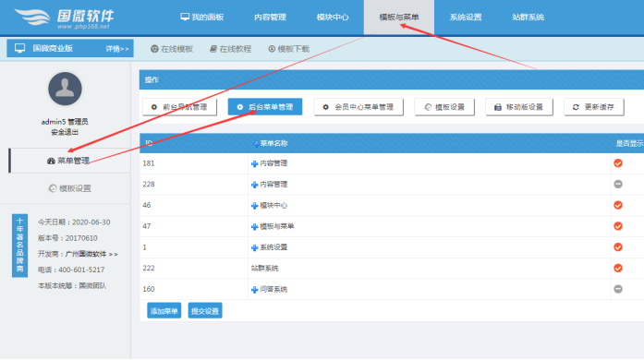
Task: Click the 安全退出 logout link
Action: coord(65,132)
